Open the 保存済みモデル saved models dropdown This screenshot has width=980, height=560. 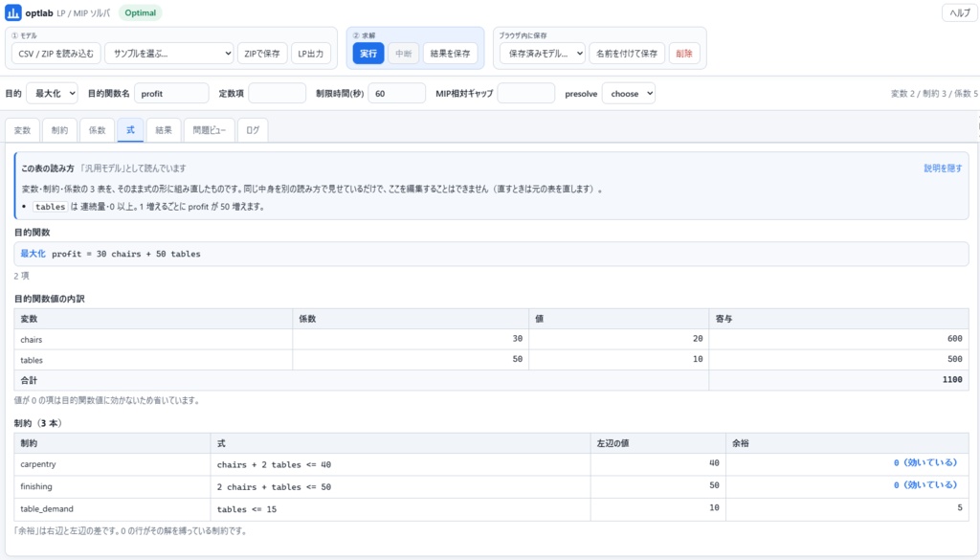click(x=542, y=54)
